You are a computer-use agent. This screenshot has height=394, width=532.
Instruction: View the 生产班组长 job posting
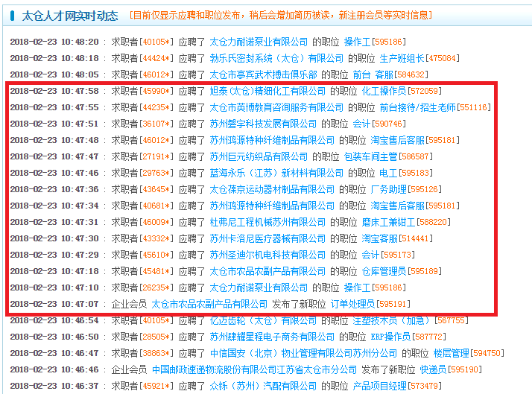point(402,58)
